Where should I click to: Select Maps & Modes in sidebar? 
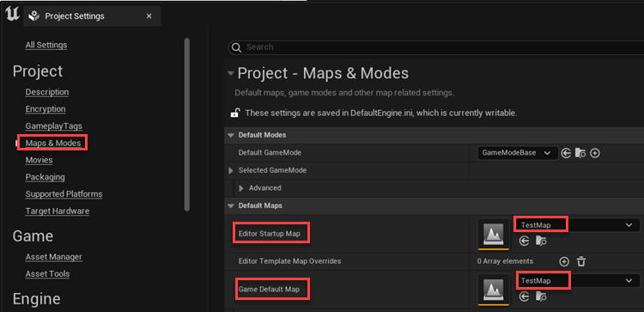point(52,143)
